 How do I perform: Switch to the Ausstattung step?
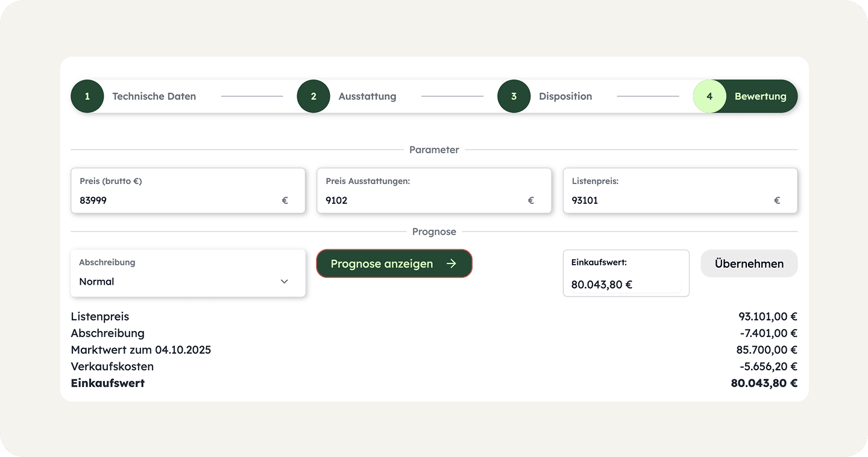click(x=367, y=96)
